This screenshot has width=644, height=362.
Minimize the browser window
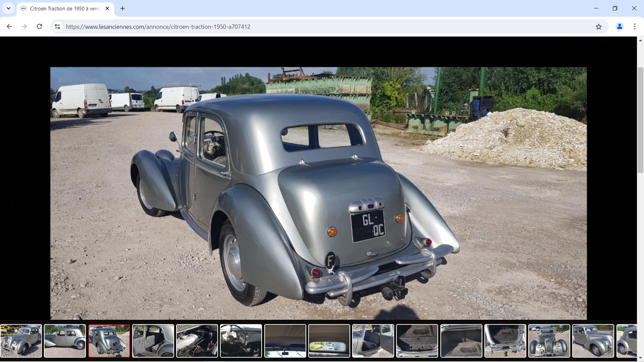596,9
